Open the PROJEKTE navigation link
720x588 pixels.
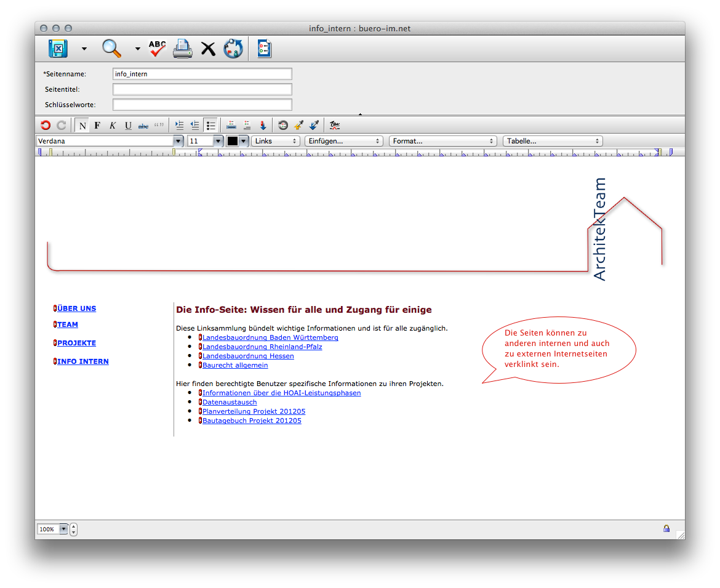click(76, 343)
